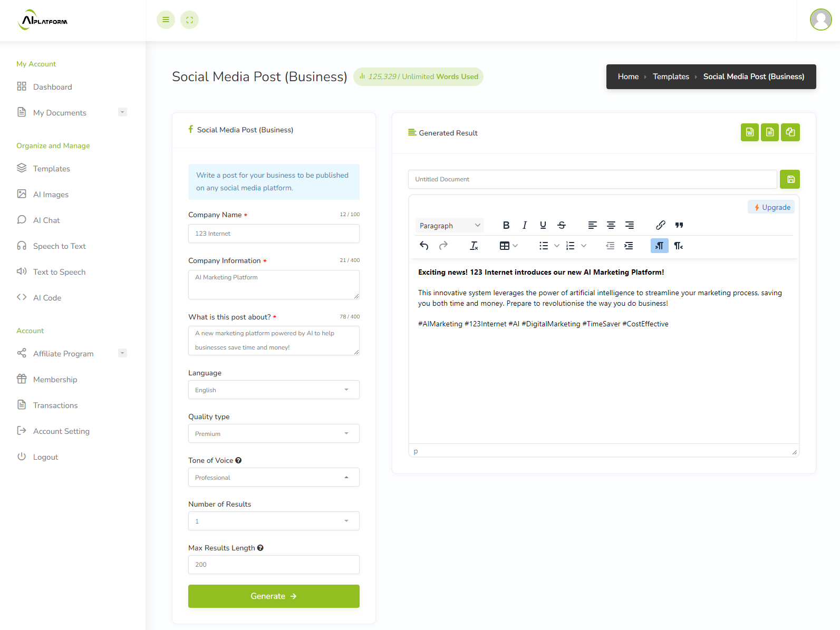840x630 pixels.
Task: Open the Tone of Voice dropdown
Action: pos(274,477)
